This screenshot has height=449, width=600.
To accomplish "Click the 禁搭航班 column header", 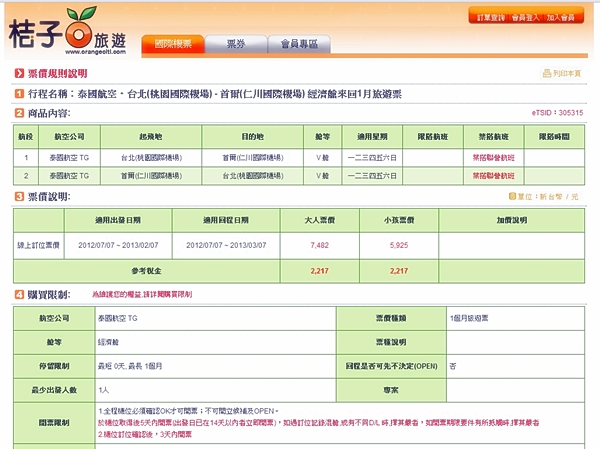I will click(494, 137).
